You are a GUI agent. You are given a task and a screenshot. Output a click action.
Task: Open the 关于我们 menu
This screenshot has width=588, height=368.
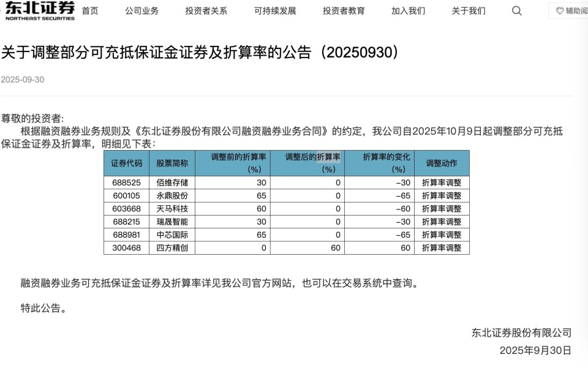pos(467,11)
